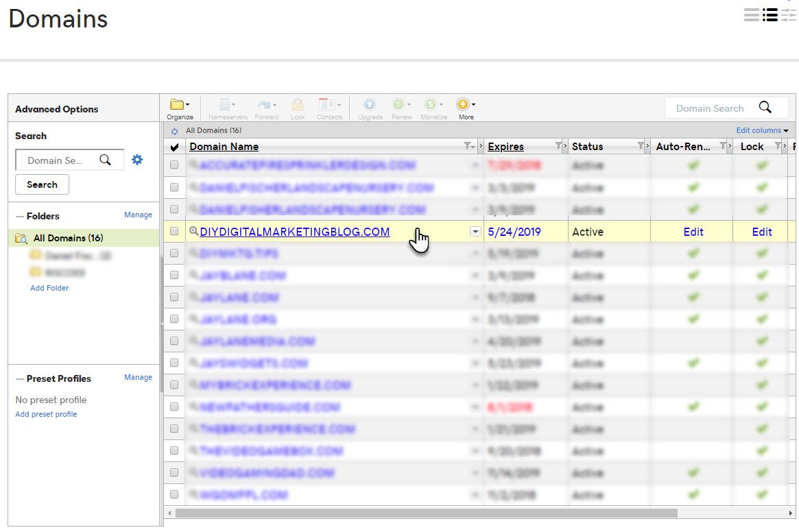
Task: Click the Status column header
Action: (x=588, y=147)
